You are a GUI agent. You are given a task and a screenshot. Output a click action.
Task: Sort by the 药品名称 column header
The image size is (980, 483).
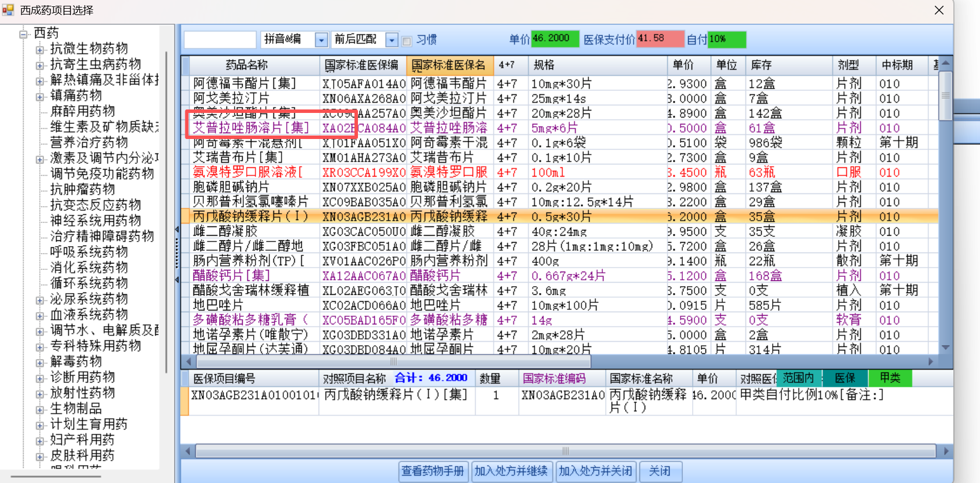pos(254,65)
